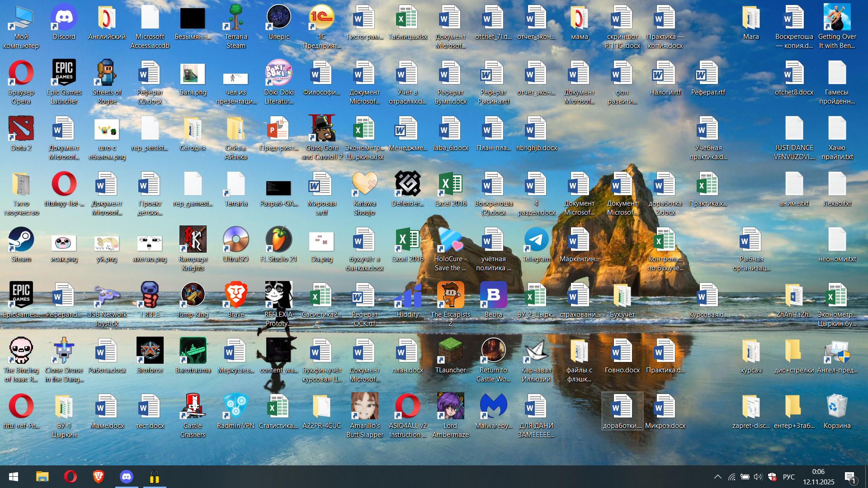Image resolution: width=868 pixels, height=488 pixels.
Task: Open the Telegram desktop shortcut
Action: pos(537,245)
